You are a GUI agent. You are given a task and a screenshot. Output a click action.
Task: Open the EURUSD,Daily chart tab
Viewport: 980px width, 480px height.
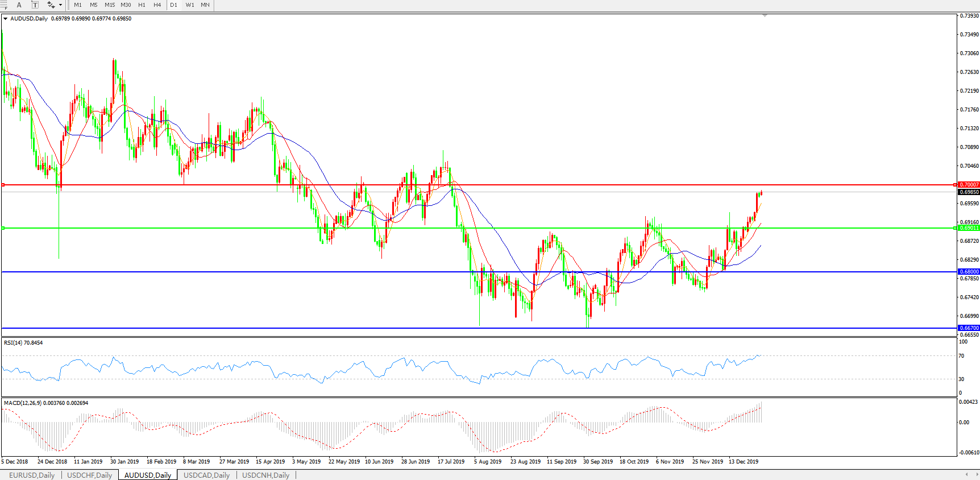[32, 475]
